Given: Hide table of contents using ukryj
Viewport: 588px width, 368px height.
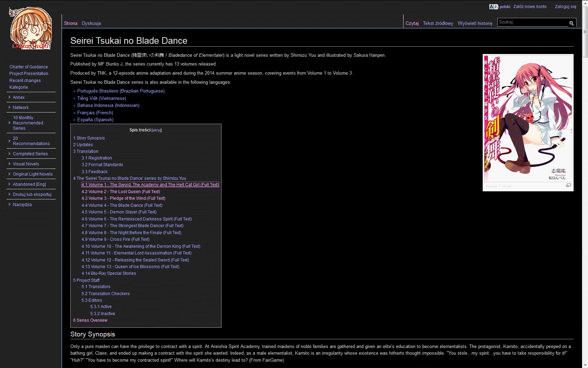Looking at the screenshot, I should (156, 130).
